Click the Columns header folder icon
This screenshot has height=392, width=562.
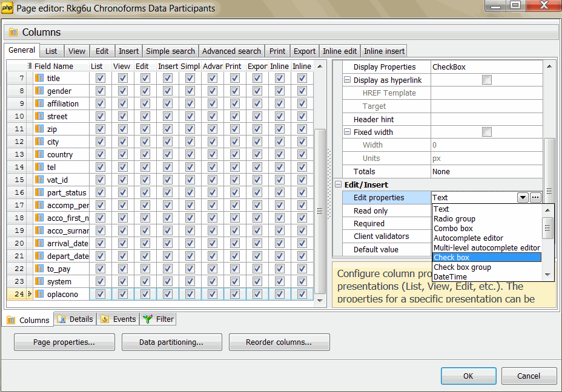click(13, 32)
